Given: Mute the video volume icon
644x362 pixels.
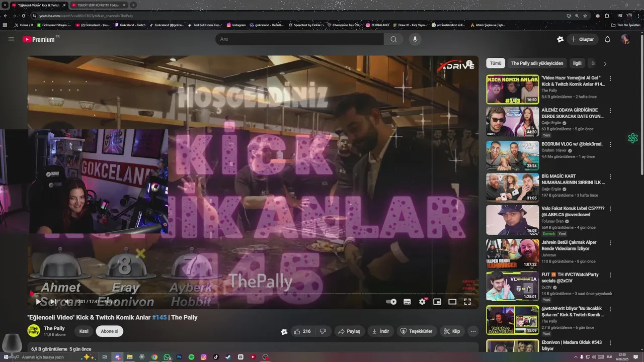Looking at the screenshot, I should [x=67, y=302].
